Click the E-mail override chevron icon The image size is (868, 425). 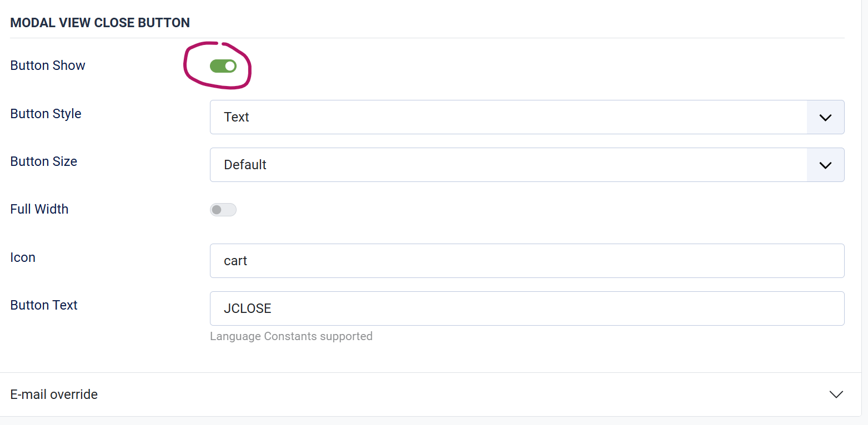836,394
